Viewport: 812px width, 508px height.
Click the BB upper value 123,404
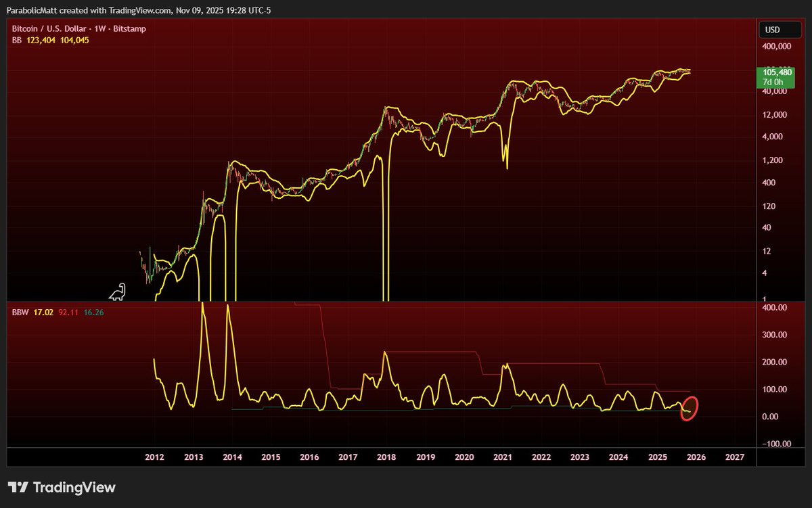click(x=42, y=41)
